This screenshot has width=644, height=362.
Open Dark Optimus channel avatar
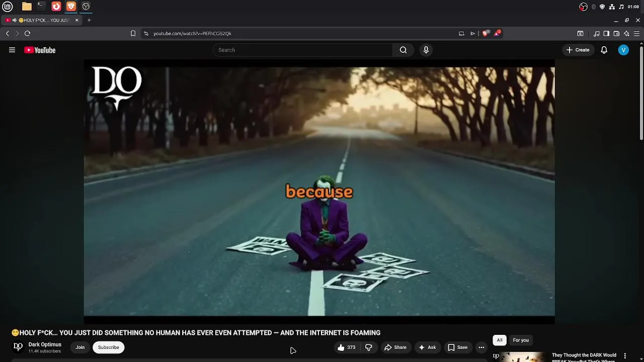coord(18,347)
